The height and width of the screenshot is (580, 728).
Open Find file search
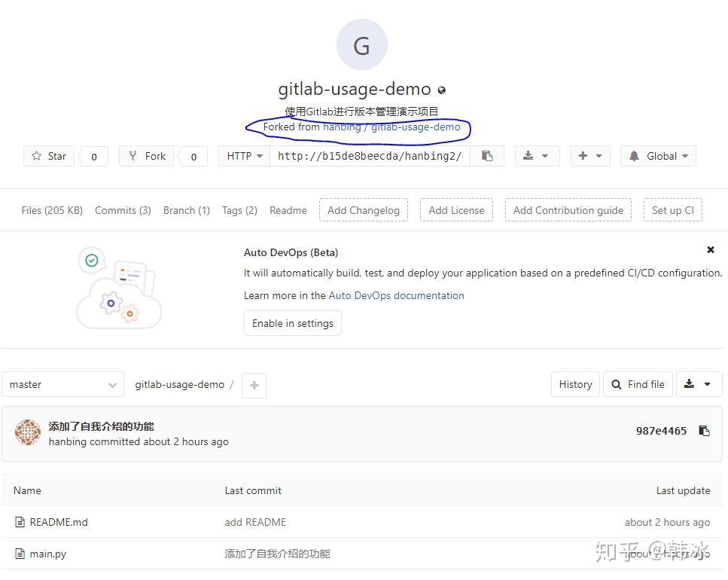tap(638, 384)
